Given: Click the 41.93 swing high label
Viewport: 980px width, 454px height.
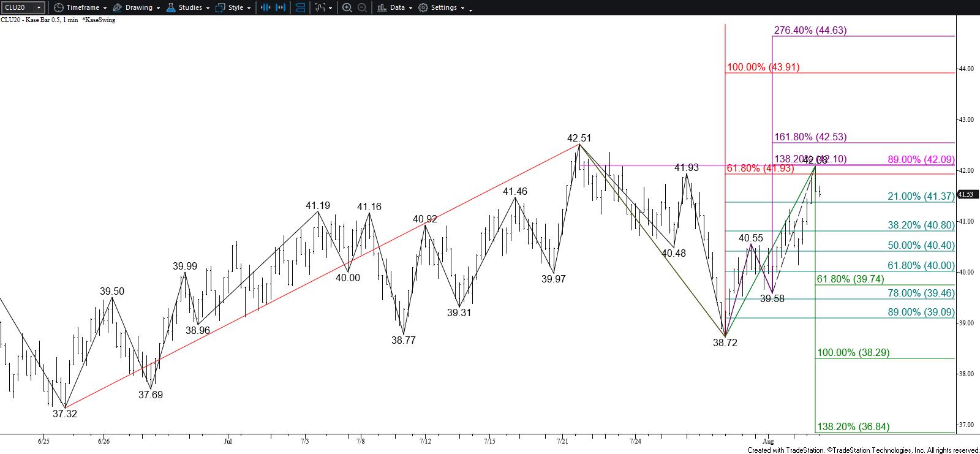Looking at the screenshot, I should 687,167.
